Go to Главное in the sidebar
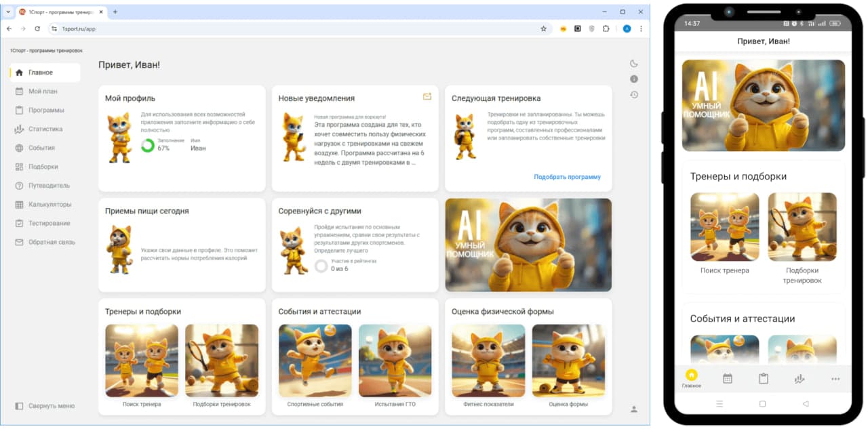This screenshot has width=868, height=429. (x=45, y=73)
